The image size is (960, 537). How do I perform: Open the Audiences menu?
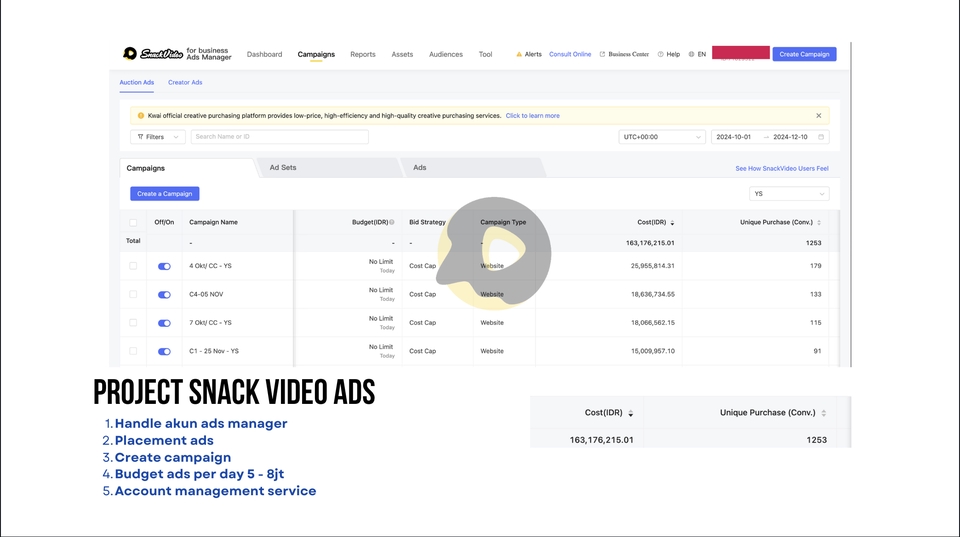[x=446, y=54]
